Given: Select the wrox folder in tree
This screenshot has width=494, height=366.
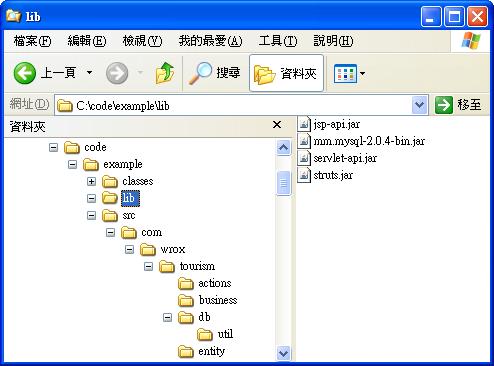Looking at the screenshot, I should click(172, 249).
